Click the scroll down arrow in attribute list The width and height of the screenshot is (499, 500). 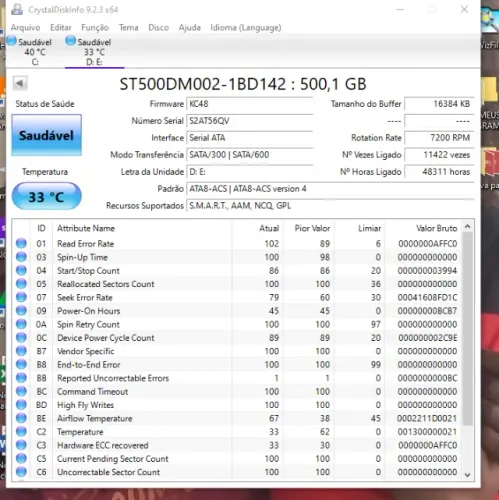click(468, 475)
